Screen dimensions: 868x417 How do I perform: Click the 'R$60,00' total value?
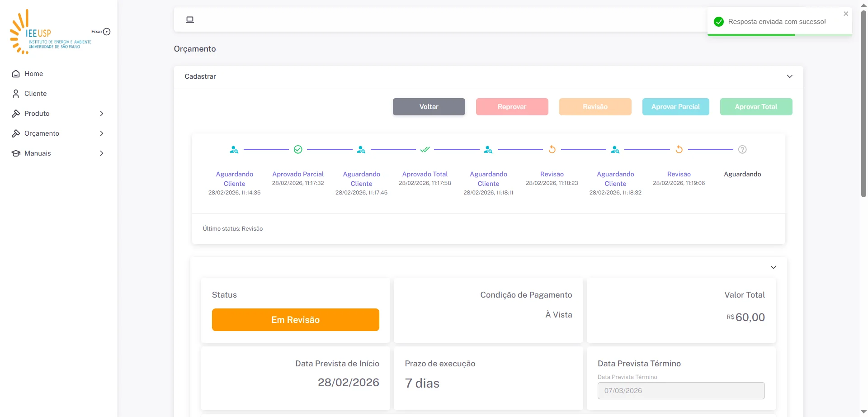[x=746, y=317]
